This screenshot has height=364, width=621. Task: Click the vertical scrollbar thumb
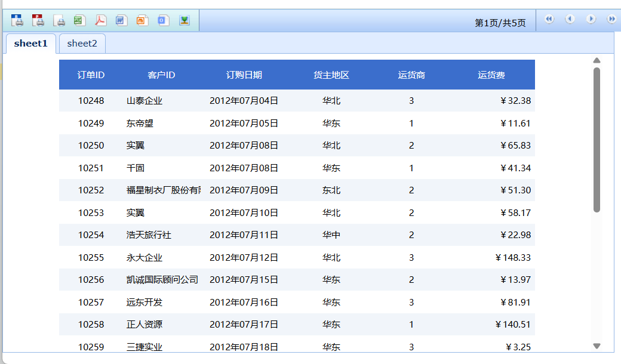(x=597, y=140)
